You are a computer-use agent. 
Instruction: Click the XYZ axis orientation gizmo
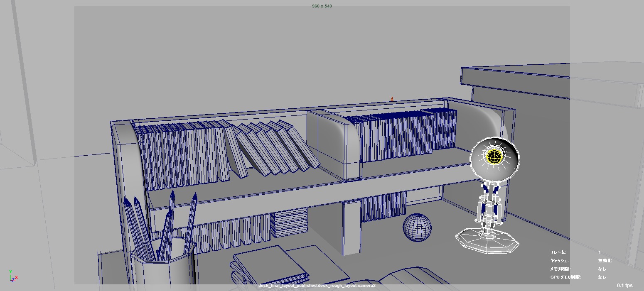pyautogui.click(x=12, y=276)
